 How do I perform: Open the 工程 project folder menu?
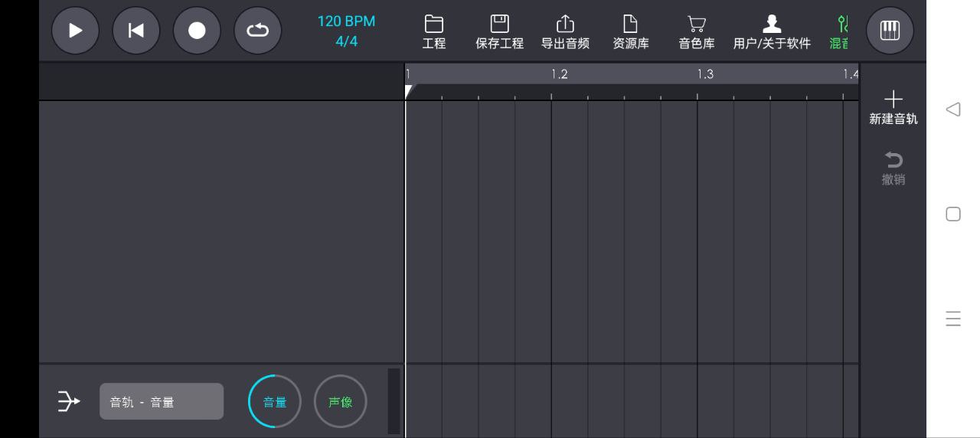tap(434, 32)
